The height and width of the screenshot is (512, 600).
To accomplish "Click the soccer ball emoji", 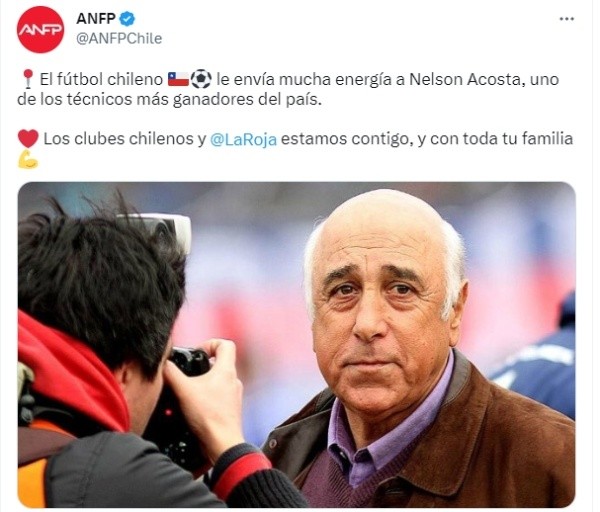I will (201, 79).
